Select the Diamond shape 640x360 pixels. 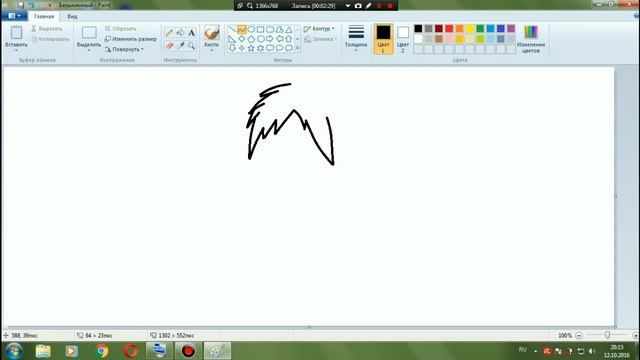coord(242,39)
